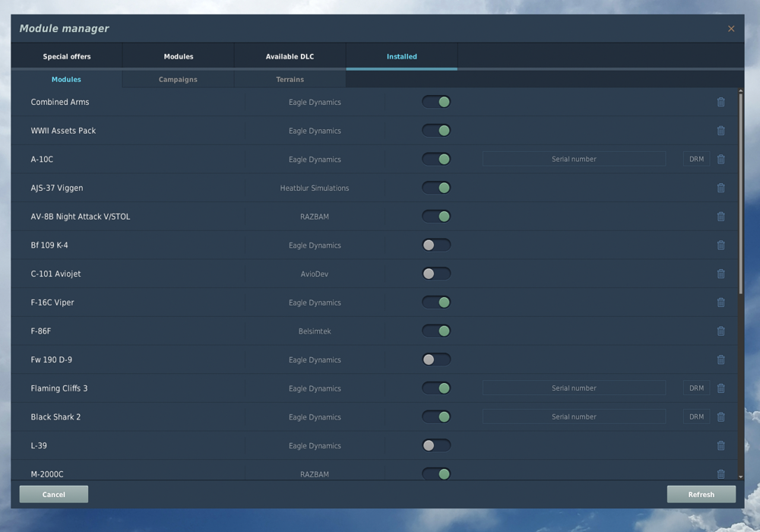760x532 pixels.
Task: Close the Module manager window
Action: (731, 29)
